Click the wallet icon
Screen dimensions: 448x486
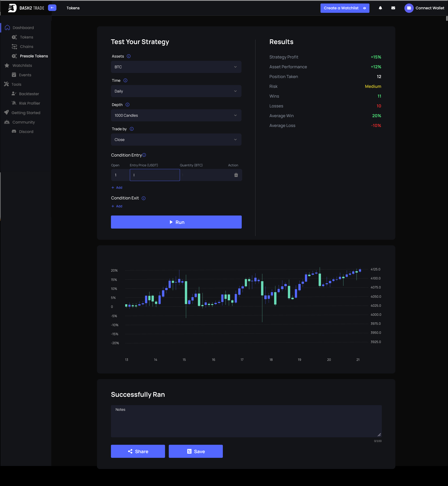click(409, 8)
